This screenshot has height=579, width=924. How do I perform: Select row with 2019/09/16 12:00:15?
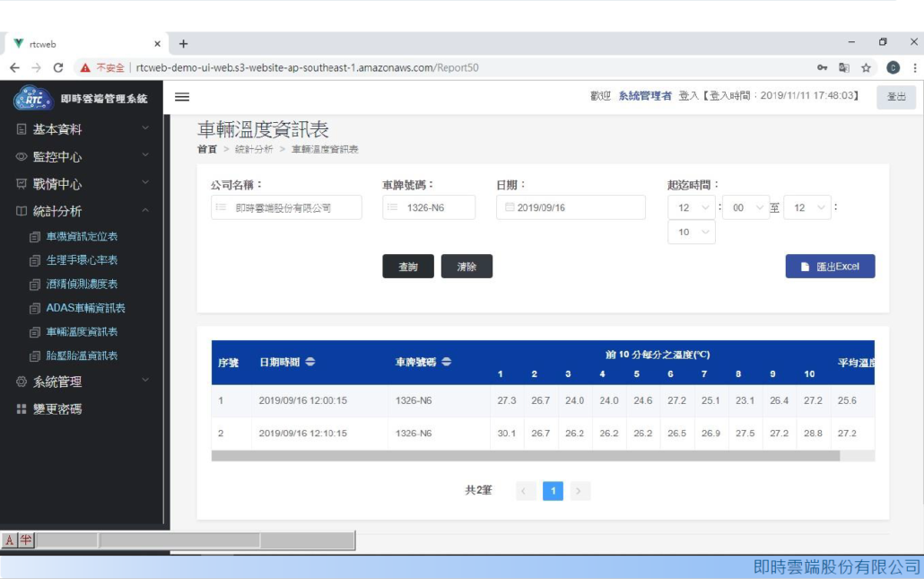543,400
